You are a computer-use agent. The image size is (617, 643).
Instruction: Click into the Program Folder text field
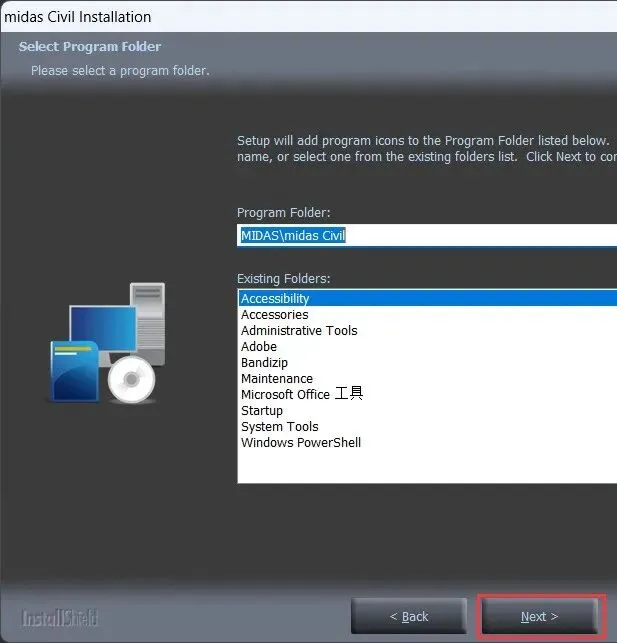[427, 235]
